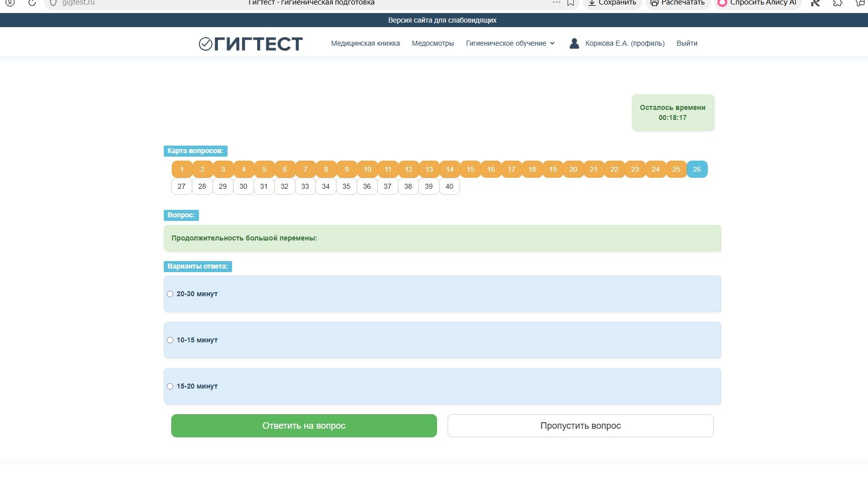Click the three-dots icon in address bar
This screenshot has width=868, height=488.
click(556, 3)
